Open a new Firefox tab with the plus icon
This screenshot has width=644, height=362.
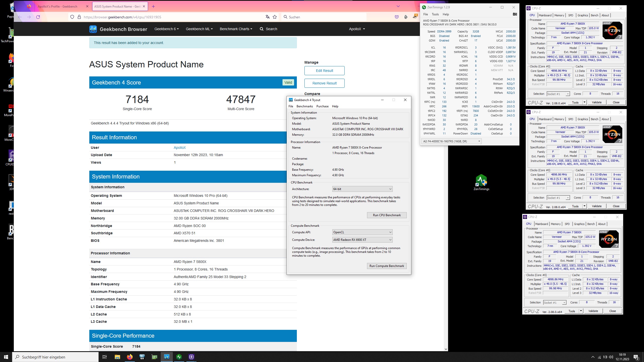tap(153, 6)
